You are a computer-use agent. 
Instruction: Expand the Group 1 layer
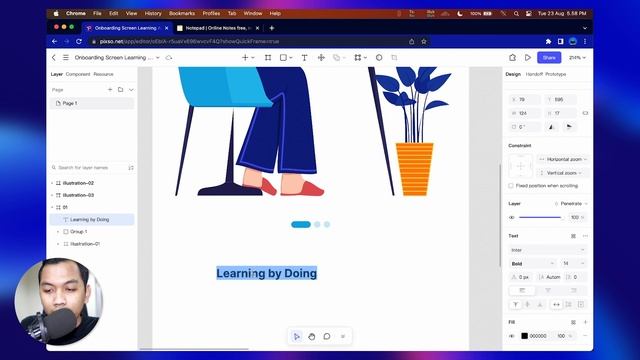[58, 232]
